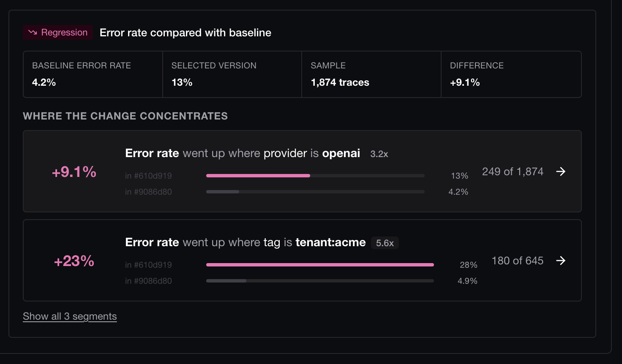Open the 249 of 1,874 trace count
Screen dimensions: 622x364
[513, 171]
